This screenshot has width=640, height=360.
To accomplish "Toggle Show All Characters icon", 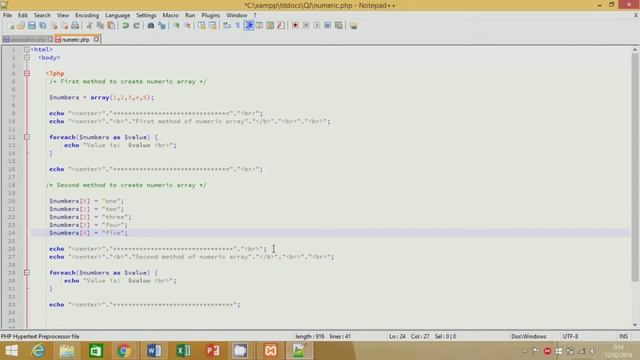I will 238,26.
